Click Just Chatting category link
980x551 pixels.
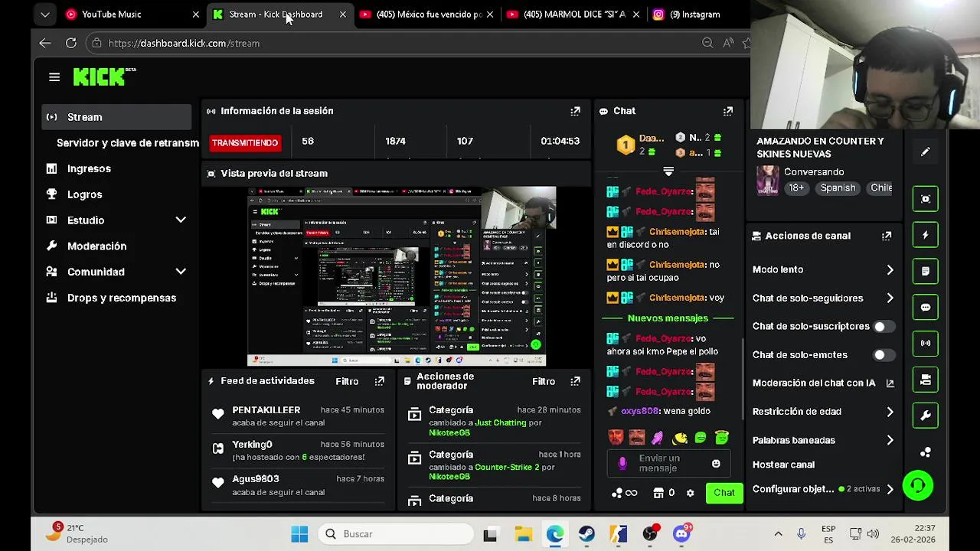click(500, 422)
